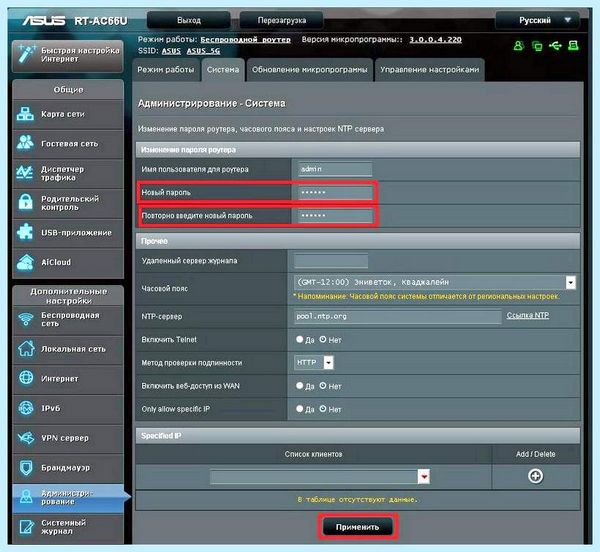Click the printer status icon in header

[573, 46]
